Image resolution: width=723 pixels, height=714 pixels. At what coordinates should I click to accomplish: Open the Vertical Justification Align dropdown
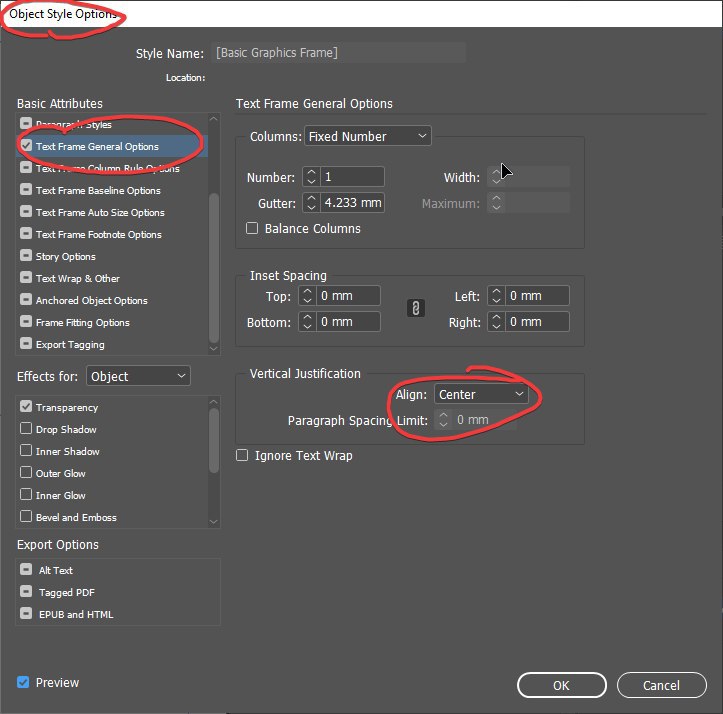[481, 394]
